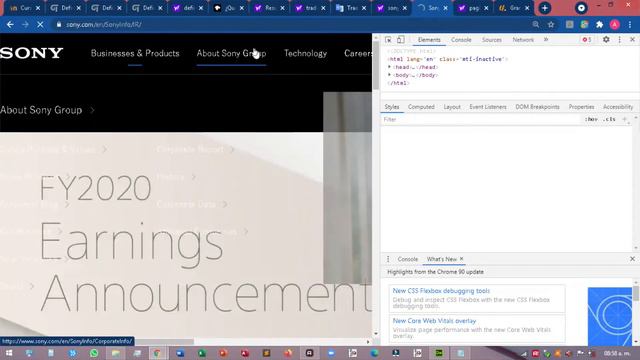Click the page horizontal scrollbar thumb
Screen dimensions: 640x360
point(163,342)
